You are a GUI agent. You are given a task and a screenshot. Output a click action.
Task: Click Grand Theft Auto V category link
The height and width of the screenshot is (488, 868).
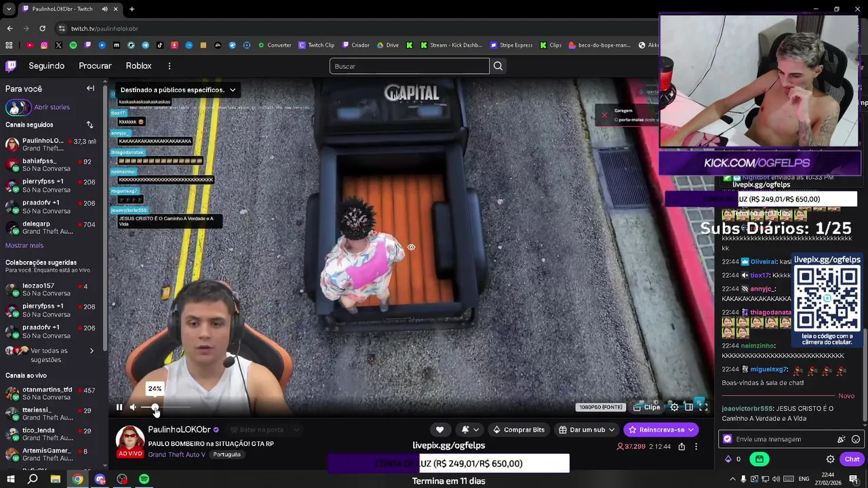point(176,455)
